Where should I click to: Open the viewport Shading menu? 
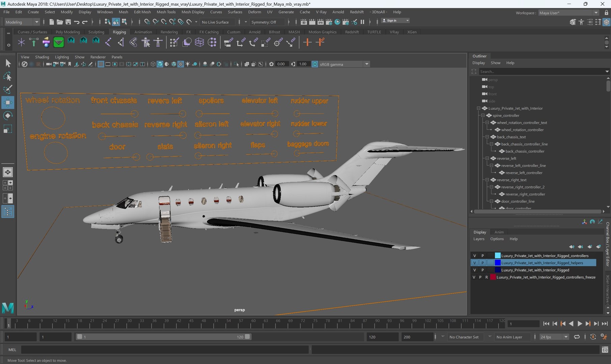click(42, 57)
